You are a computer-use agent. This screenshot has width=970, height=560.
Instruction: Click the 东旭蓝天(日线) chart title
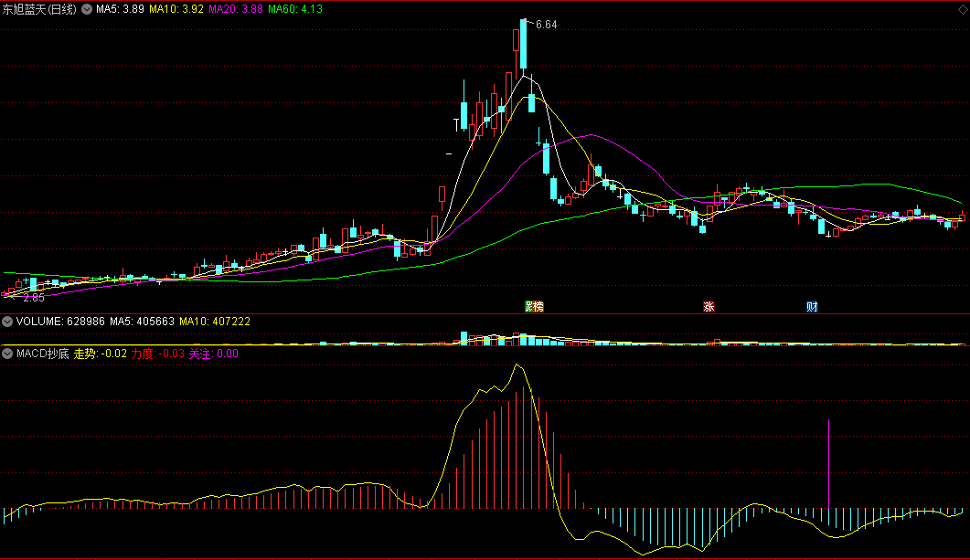[x=39, y=9]
